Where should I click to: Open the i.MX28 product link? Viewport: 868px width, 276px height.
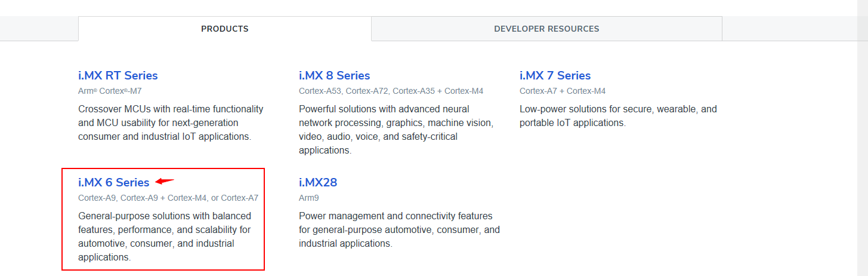(x=318, y=183)
